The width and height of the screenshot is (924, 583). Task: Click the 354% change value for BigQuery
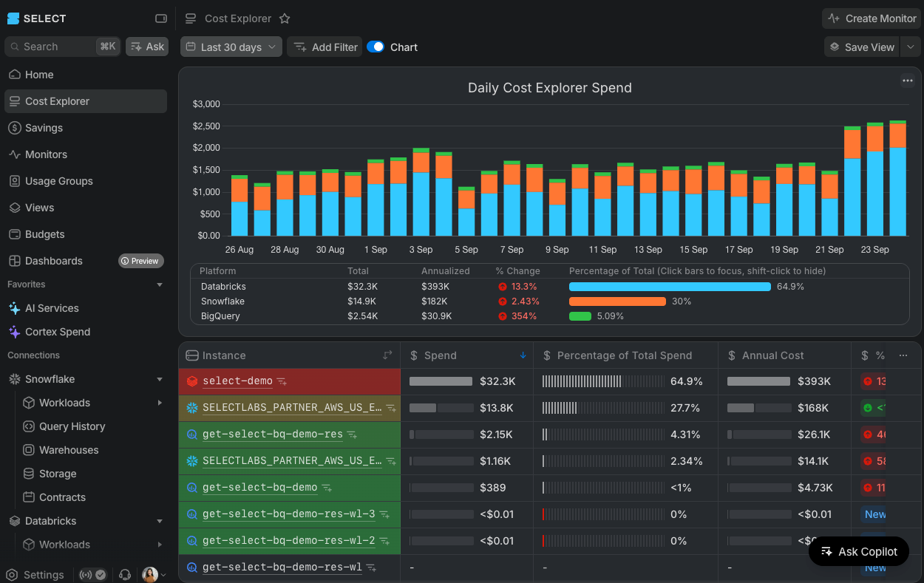(x=524, y=316)
